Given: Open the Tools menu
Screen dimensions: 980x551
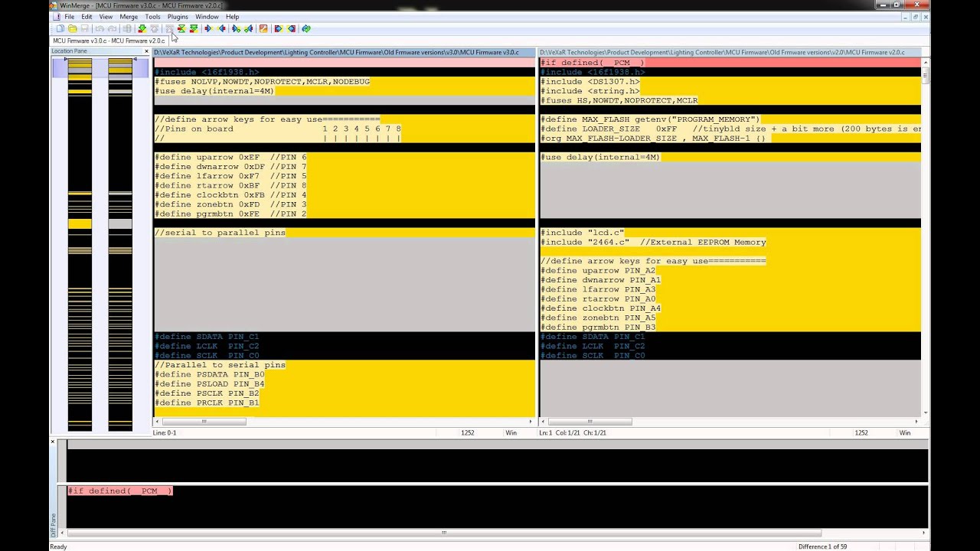Looking at the screenshot, I should point(152,17).
